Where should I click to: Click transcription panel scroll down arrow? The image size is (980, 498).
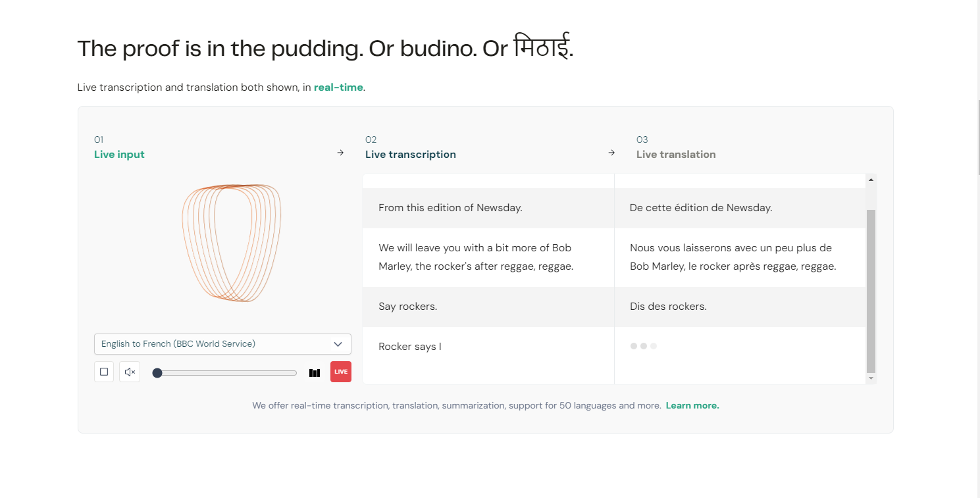[871, 378]
